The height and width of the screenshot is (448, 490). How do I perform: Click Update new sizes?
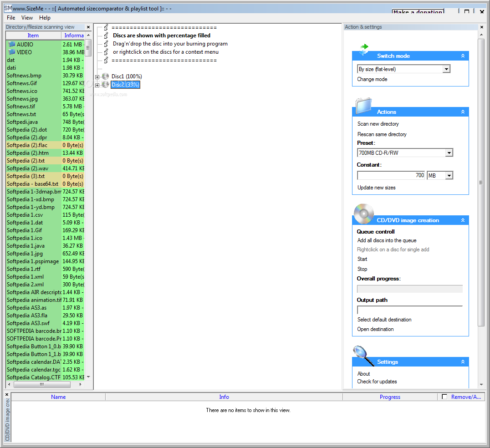[376, 188]
